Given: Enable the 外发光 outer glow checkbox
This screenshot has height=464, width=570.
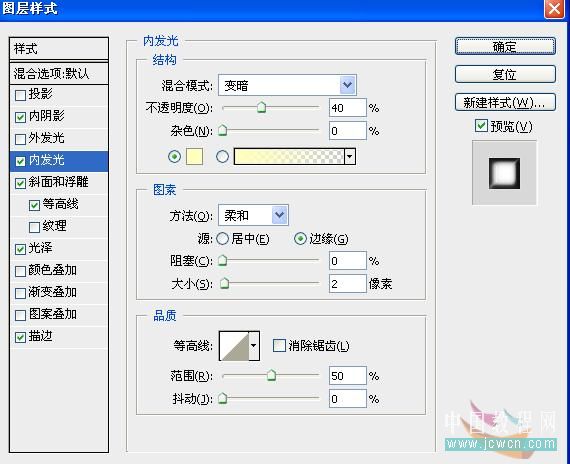Looking at the screenshot, I should (20, 139).
